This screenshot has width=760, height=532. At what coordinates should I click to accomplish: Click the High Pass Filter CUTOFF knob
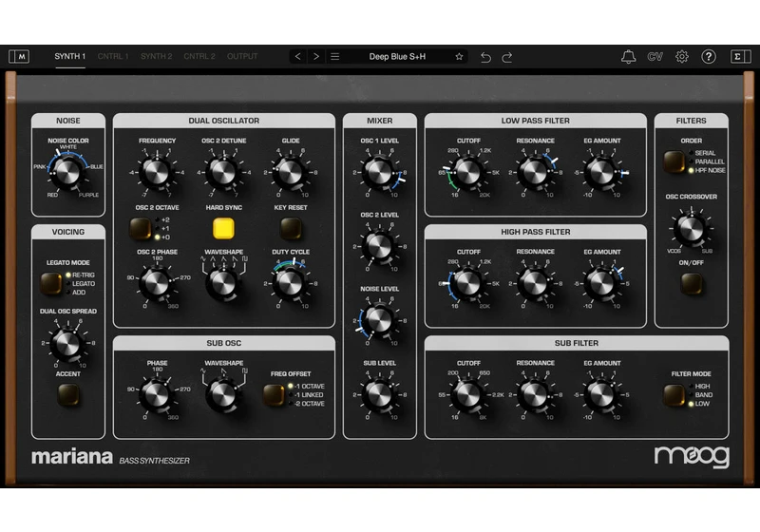pos(468,283)
